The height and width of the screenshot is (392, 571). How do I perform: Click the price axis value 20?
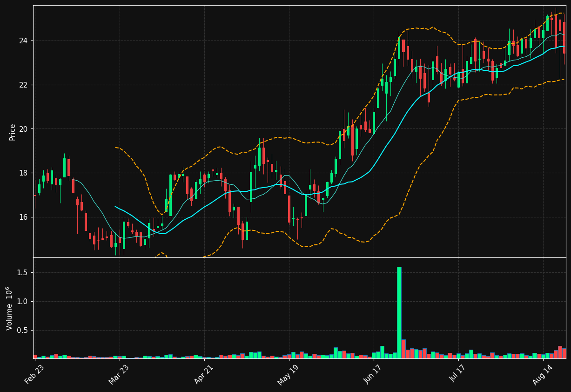(x=23, y=129)
